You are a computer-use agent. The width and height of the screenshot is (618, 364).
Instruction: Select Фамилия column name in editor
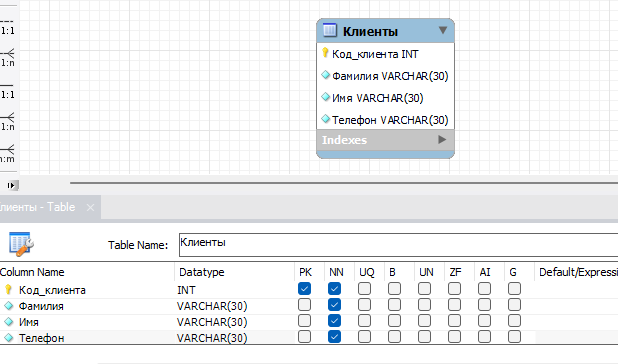(x=41, y=306)
